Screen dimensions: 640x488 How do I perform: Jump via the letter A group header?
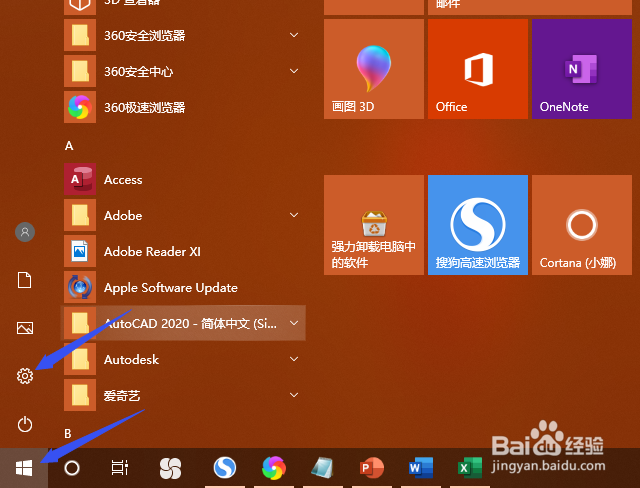69,146
